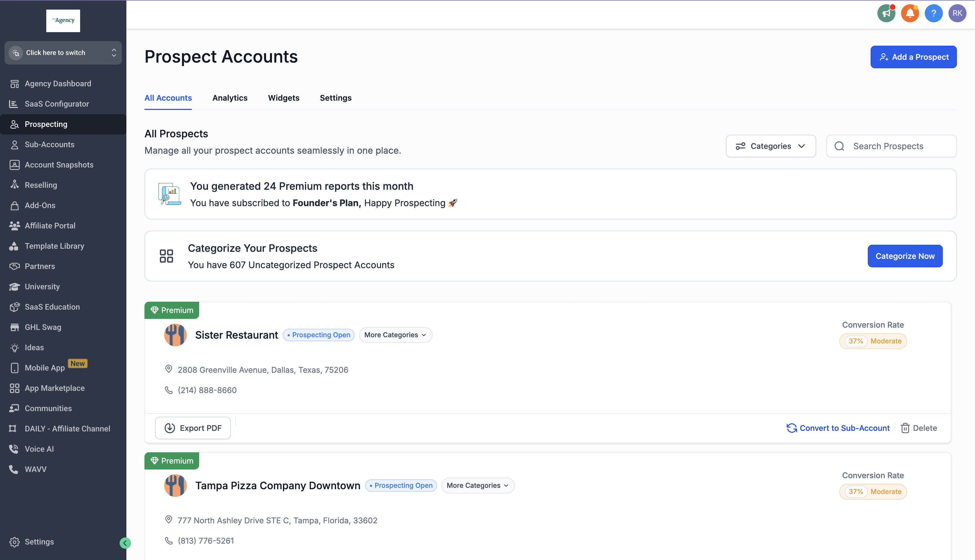The width and height of the screenshot is (975, 560).
Task: Switch to the Analytics tab
Action: 230,98
